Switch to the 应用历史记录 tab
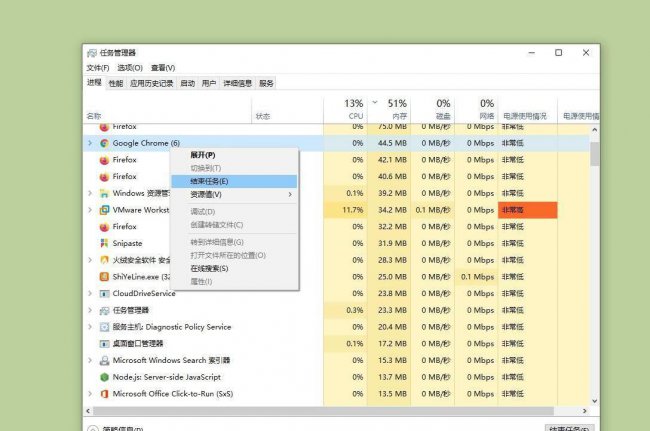This screenshot has height=431, width=650. click(x=151, y=83)
